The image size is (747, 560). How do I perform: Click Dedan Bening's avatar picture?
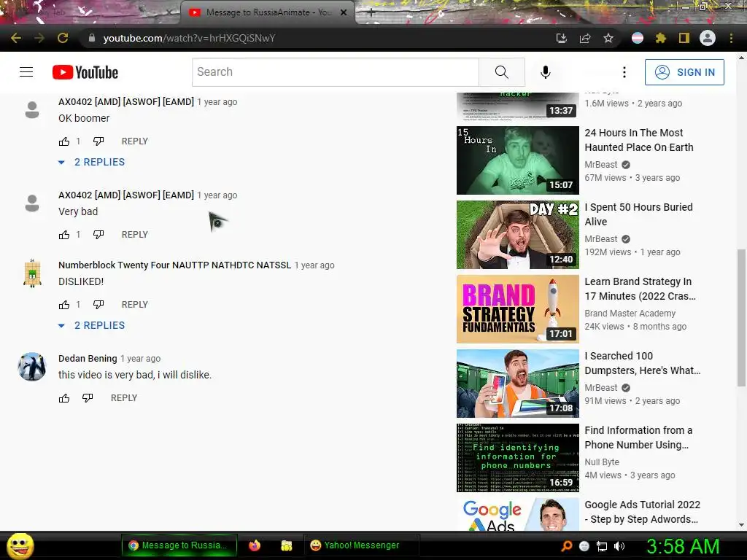[x=32, y=367]
